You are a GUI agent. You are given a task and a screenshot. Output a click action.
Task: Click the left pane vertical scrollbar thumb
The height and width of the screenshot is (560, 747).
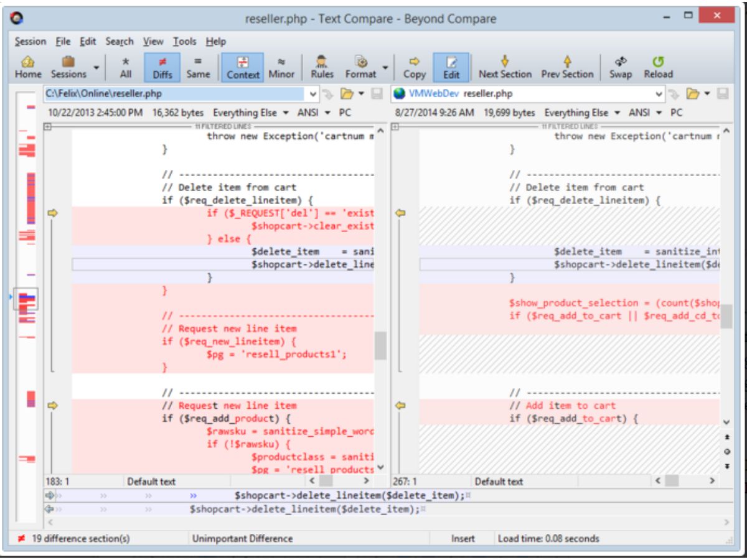[x=380, y=345]
